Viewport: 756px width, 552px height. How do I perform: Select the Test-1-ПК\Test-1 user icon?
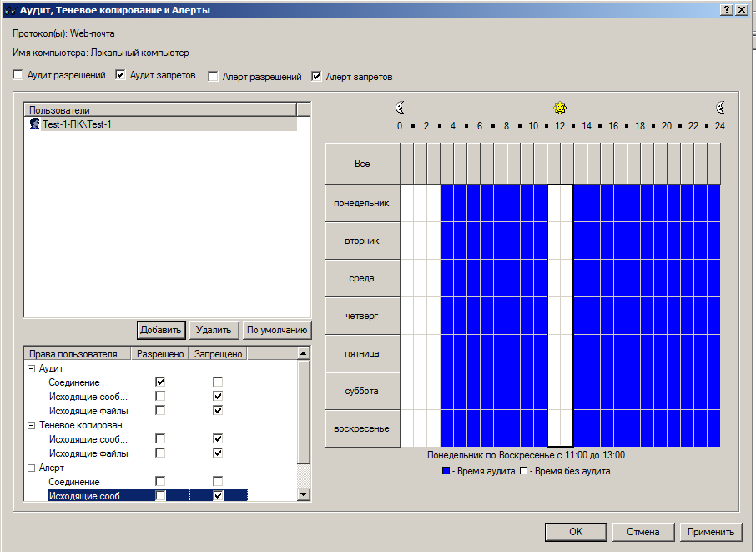click(x=34, y=124)
